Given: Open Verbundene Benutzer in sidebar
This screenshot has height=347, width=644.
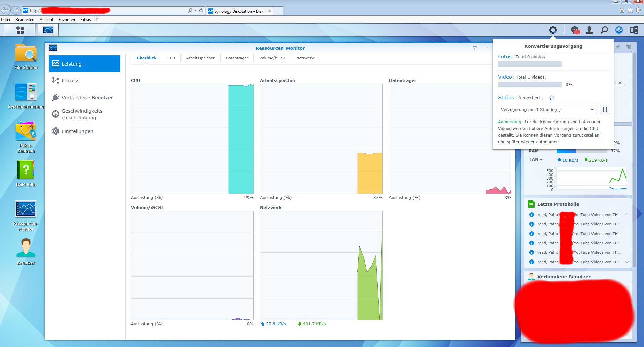Looking at the screenshot, I should pyautogui.click(x=87, y=98).
